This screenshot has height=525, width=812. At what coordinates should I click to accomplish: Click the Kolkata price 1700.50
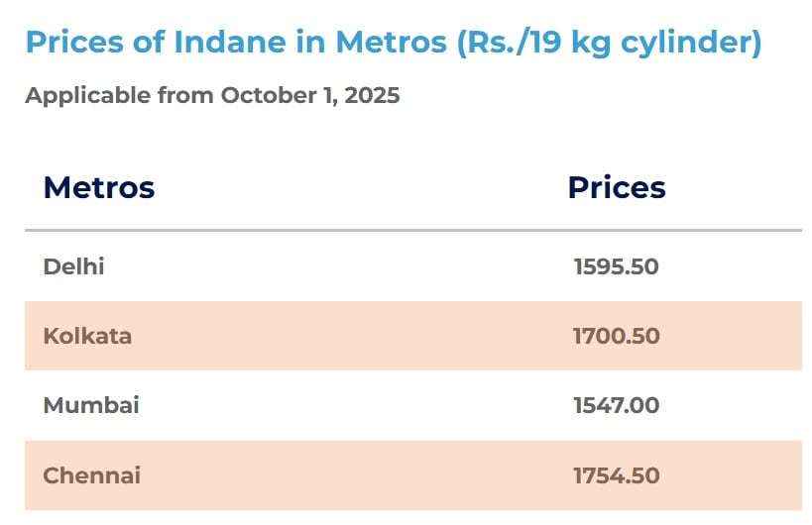click(616, 336)
